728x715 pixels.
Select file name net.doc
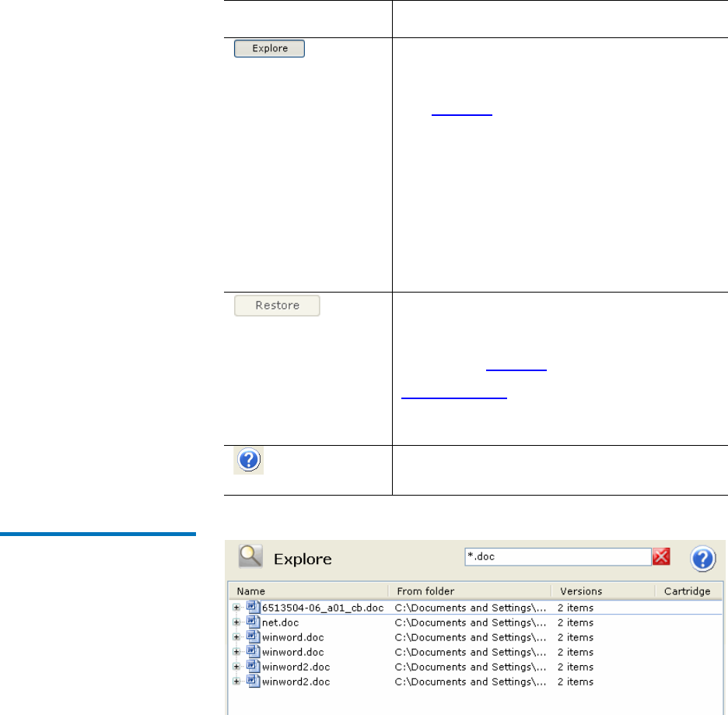281,622
